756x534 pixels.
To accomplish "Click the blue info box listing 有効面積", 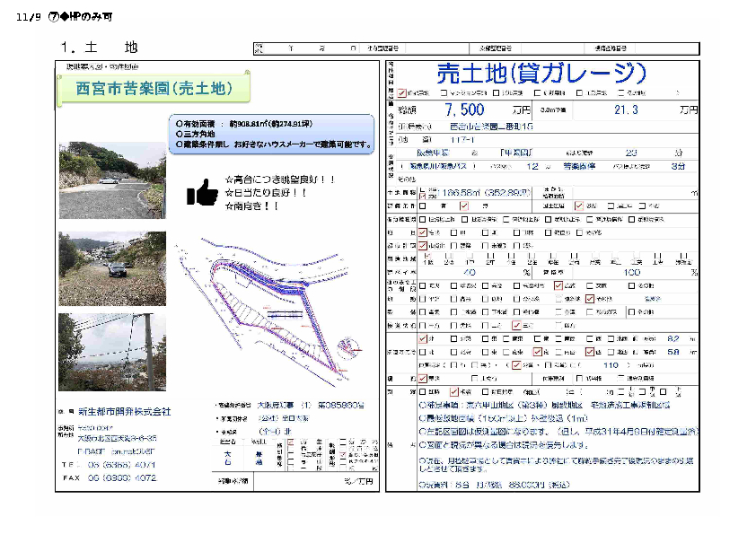I will coord(271,133).
